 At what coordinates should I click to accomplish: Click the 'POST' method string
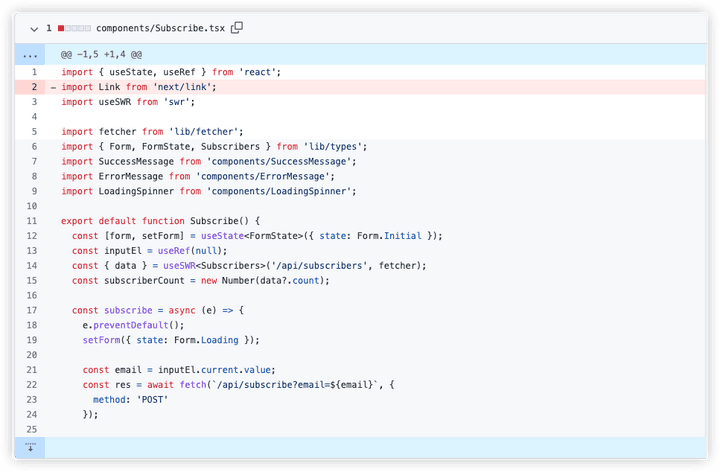(x=153, y=399)
